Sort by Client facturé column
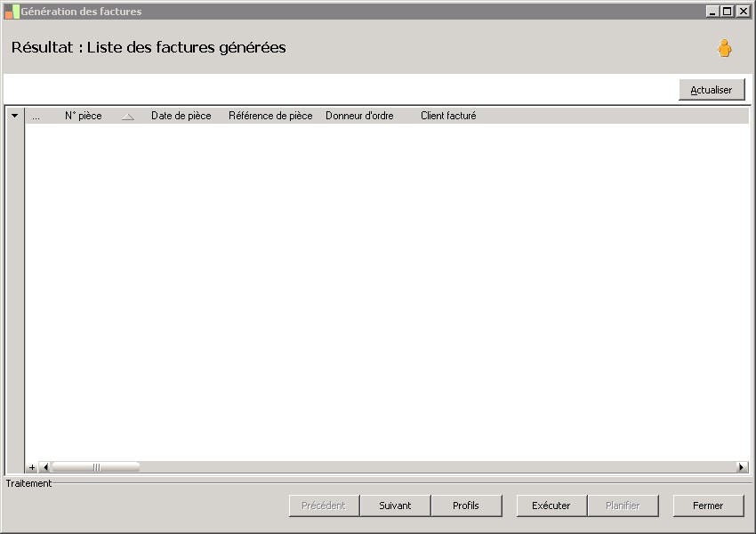The width and height of the screenshot is (756, 534). click(448, 116)
